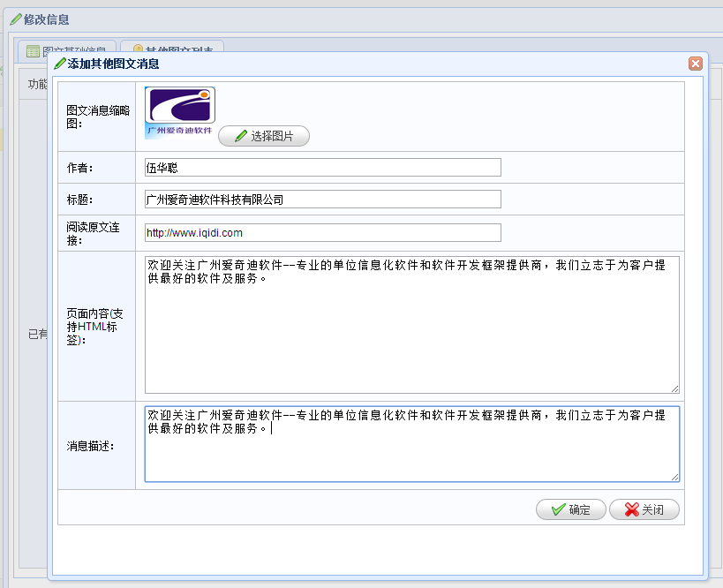
Task: Click the 确定 button
Action: coord(571,509)
